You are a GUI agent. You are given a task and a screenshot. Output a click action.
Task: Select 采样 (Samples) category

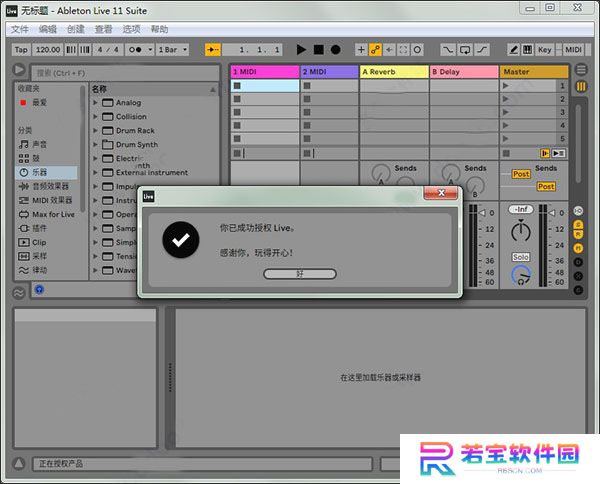tap(47, 256)
